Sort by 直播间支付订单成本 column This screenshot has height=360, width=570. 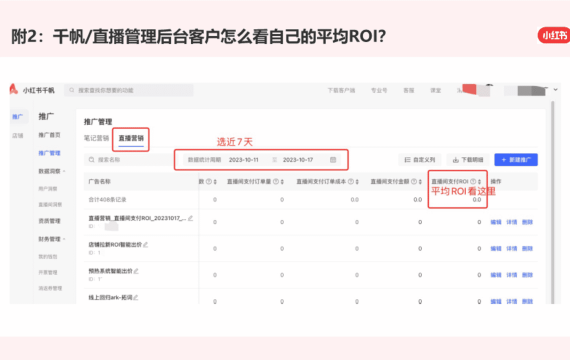tap(357, 181)
